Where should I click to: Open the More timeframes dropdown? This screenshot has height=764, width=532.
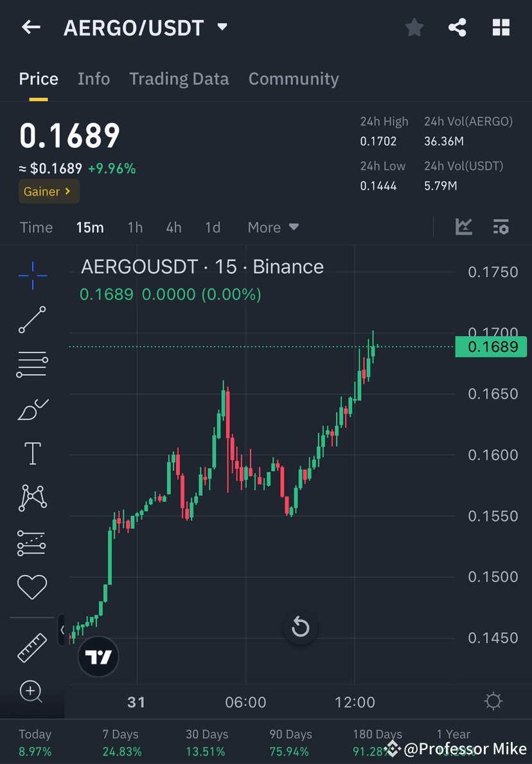[272, 227]
